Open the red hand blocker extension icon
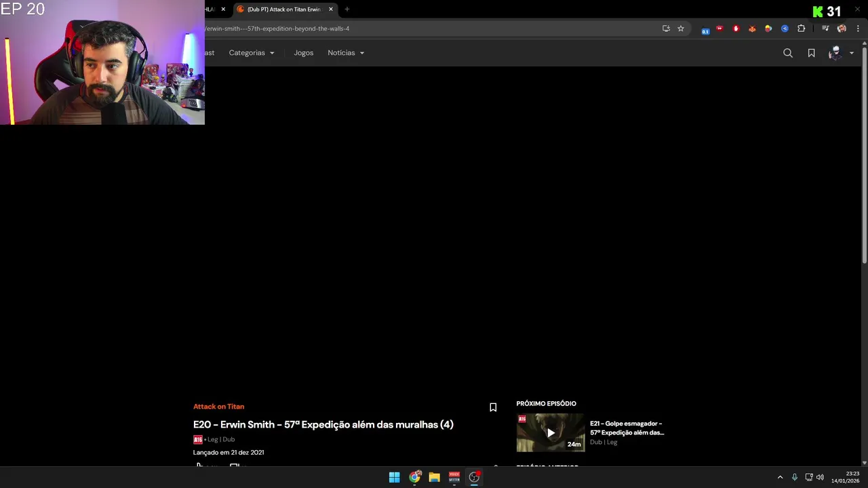 pos(736,28)
